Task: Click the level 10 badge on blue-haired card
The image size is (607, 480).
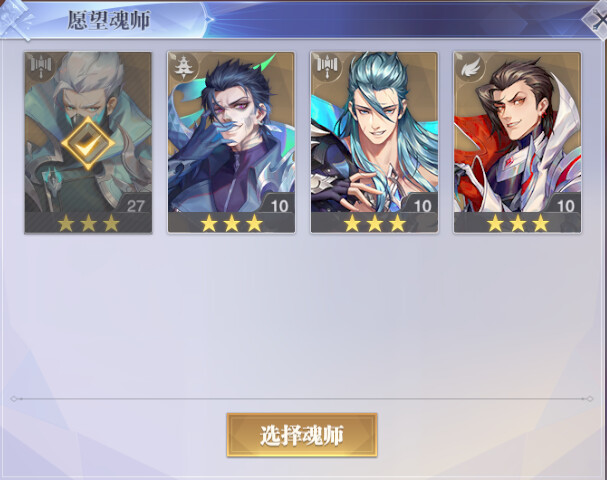Action: pyautogui.click(x=422, y=205)
